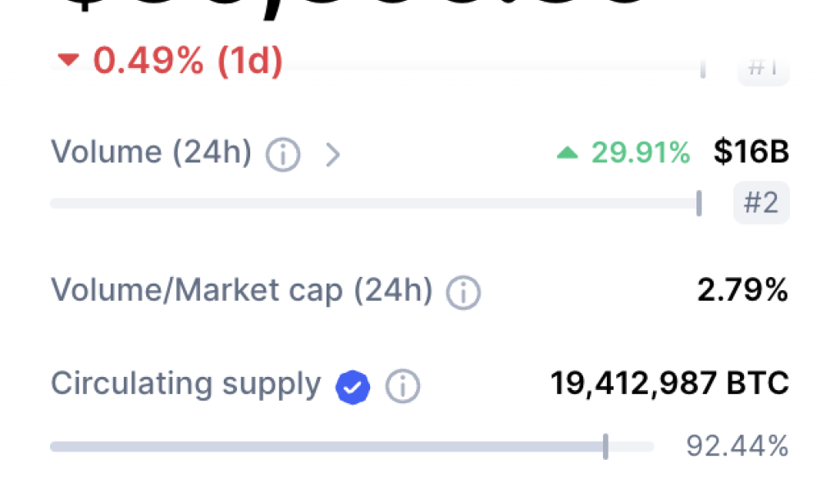Click the red downward price change triangle

tap(68, 61)
